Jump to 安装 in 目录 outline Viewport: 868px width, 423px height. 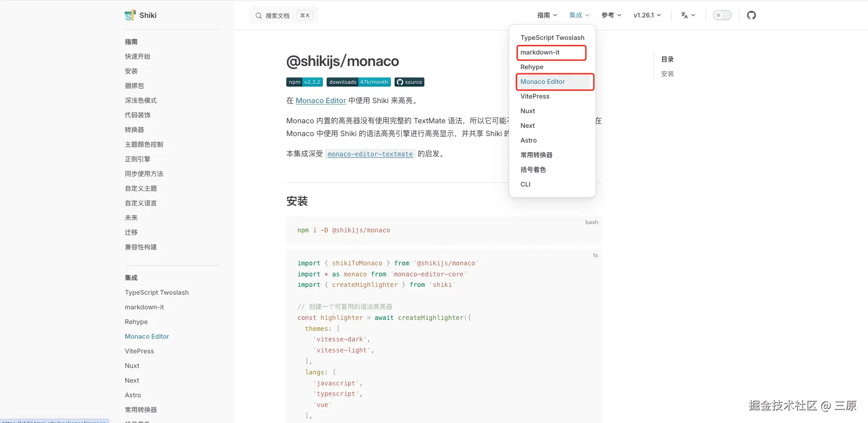point(668,74)
